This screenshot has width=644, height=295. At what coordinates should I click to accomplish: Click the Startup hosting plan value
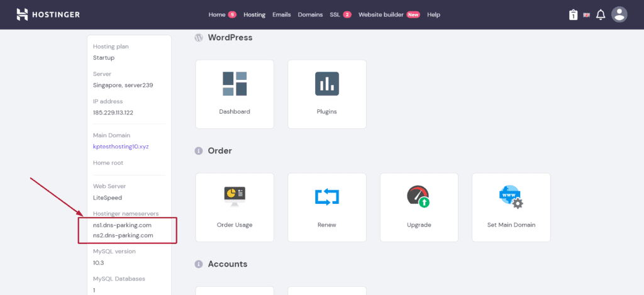[x=104, y=58]
